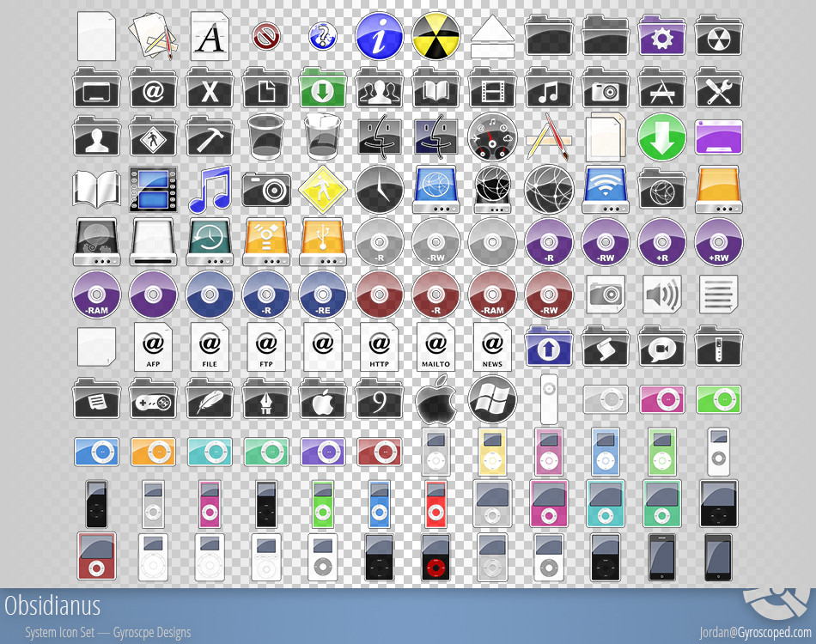This screenshot has height=644, width=816.
Task: Open the folder with a pen nib
Action: click(x=266, y=398)
